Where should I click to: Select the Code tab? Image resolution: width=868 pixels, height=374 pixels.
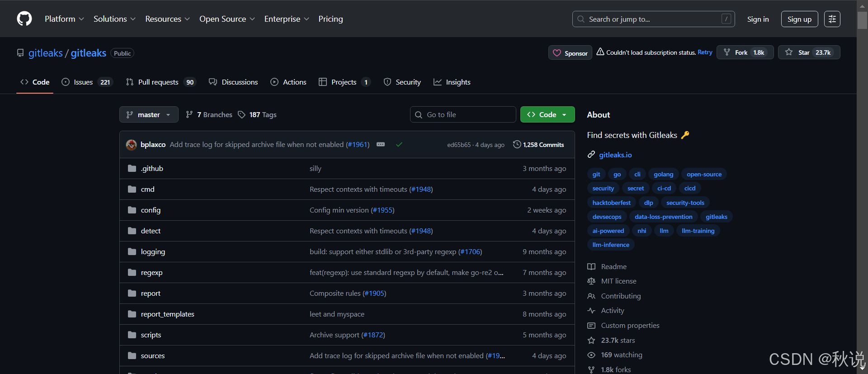coord(35,82)
